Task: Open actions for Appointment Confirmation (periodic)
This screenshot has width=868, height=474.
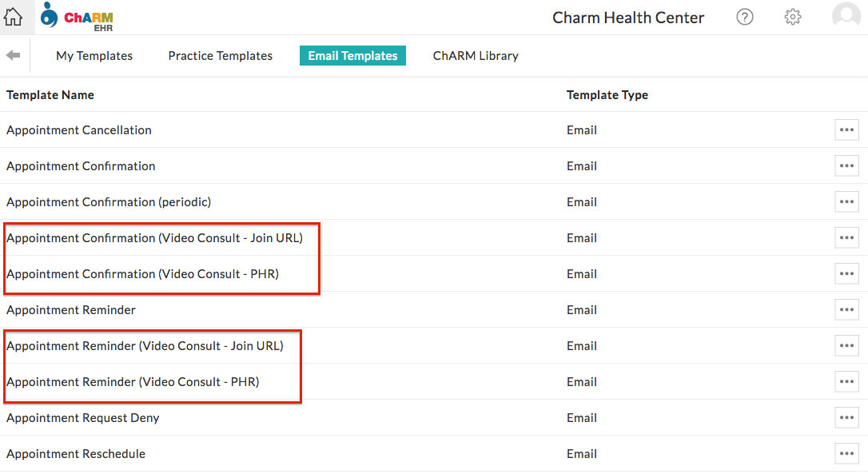Action: (x=846, y=201)
